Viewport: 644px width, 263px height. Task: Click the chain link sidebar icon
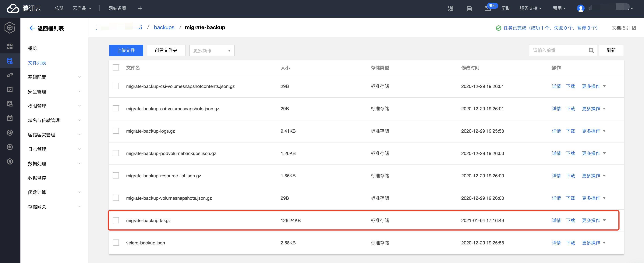(10, 75)
